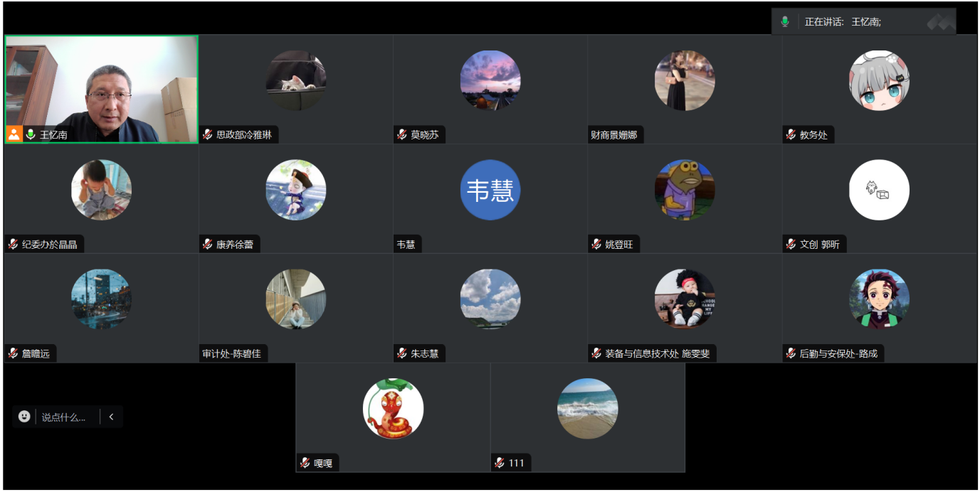
Task: Click muted microphone icon beside 文创 郭昕
Action: tap(791, 244)
